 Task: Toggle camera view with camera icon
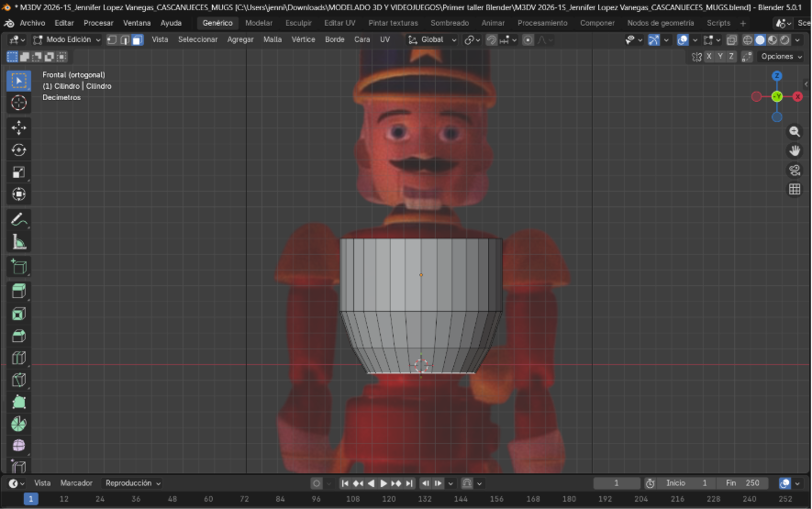click(795, 170)
